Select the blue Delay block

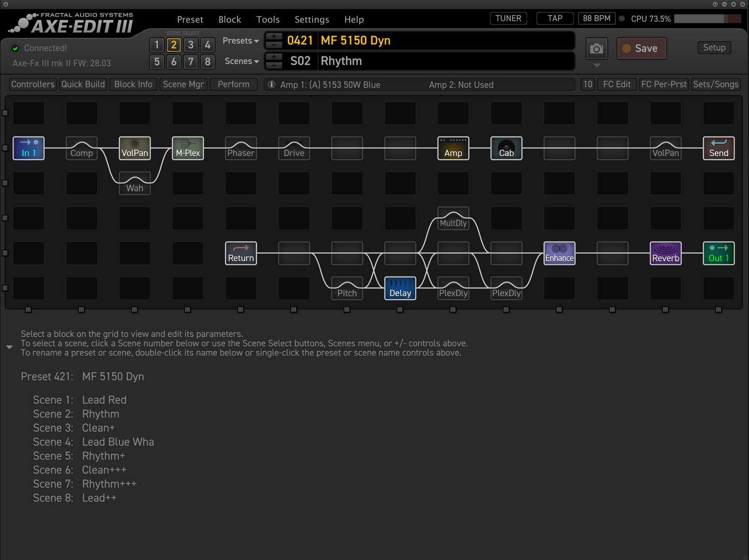coord(400,288)
